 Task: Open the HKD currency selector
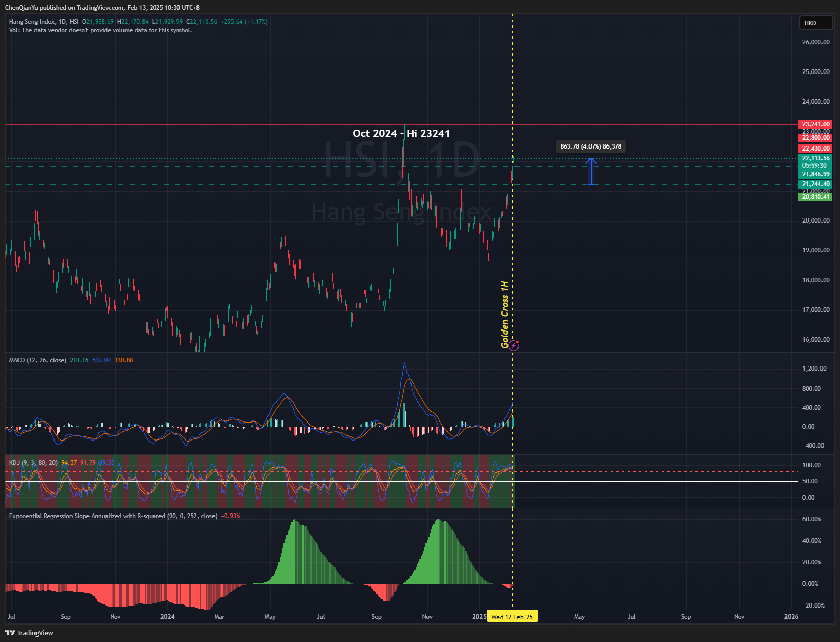coord(816,23)
